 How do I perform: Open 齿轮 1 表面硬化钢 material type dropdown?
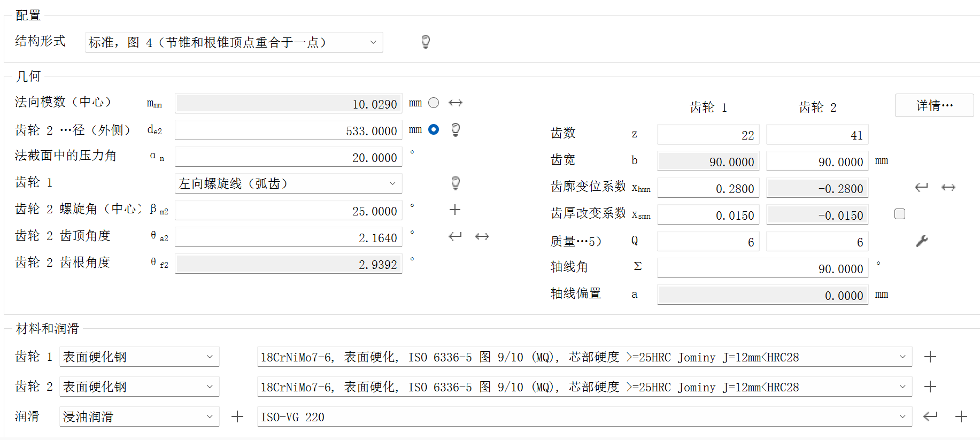click(x=140, y=357)
